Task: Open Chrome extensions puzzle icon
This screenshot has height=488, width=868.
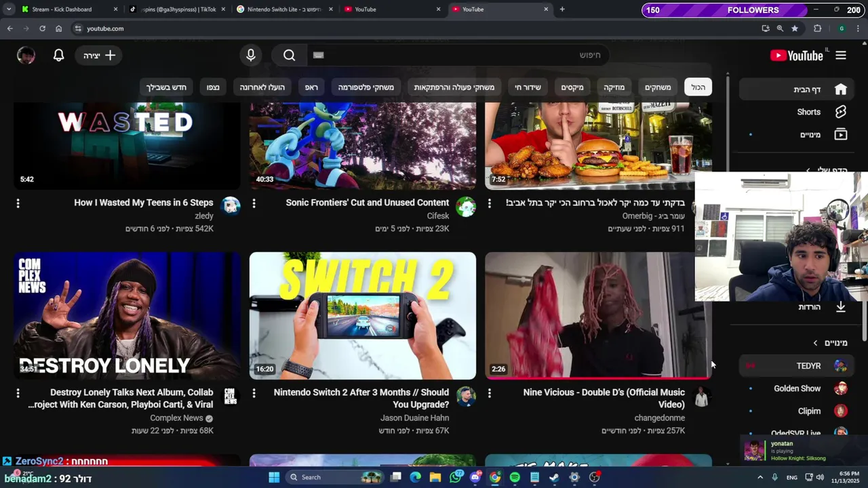Action: coord(817,28)
